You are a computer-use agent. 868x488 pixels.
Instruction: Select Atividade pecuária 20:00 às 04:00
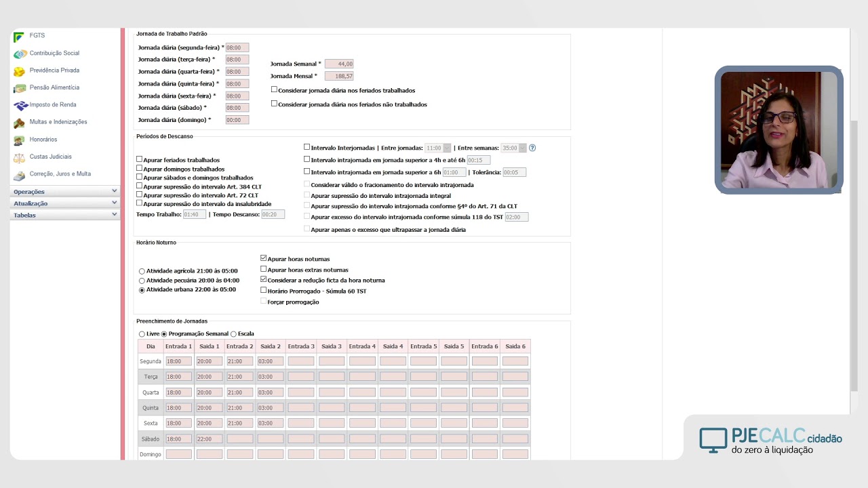coord(142,281)
